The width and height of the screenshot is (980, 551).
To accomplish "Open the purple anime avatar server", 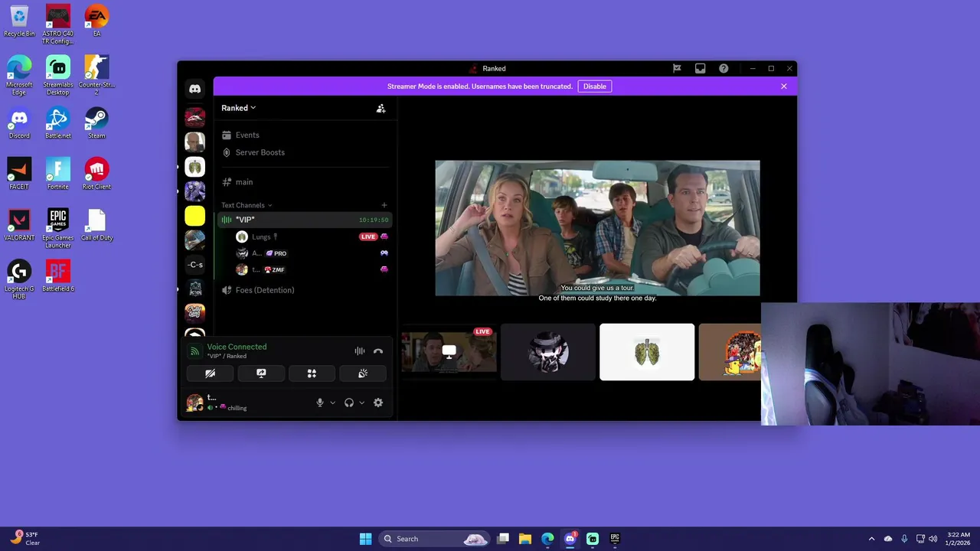I will click(x=195, y=191).
